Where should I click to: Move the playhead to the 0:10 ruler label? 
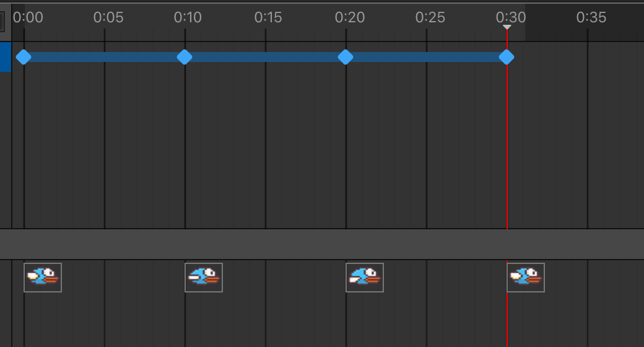point(188,18)
